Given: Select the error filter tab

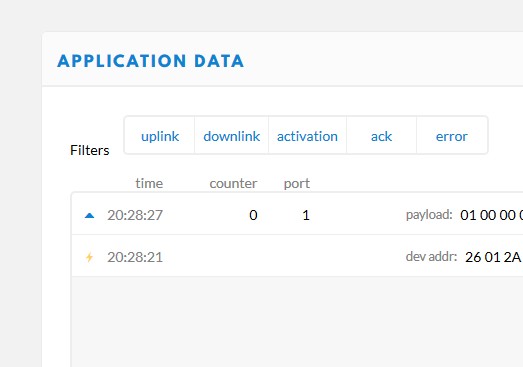Looking at the screenshot, I should [x=452, y=136].
